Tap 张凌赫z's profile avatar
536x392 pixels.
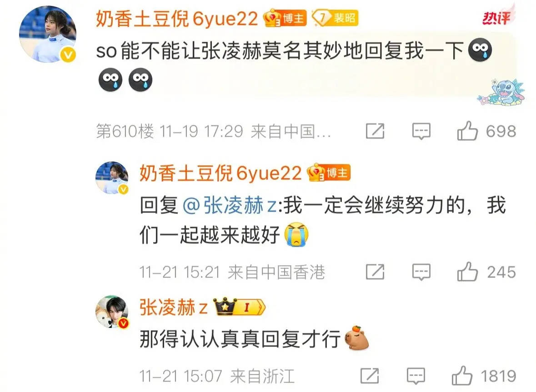(112, 312)
